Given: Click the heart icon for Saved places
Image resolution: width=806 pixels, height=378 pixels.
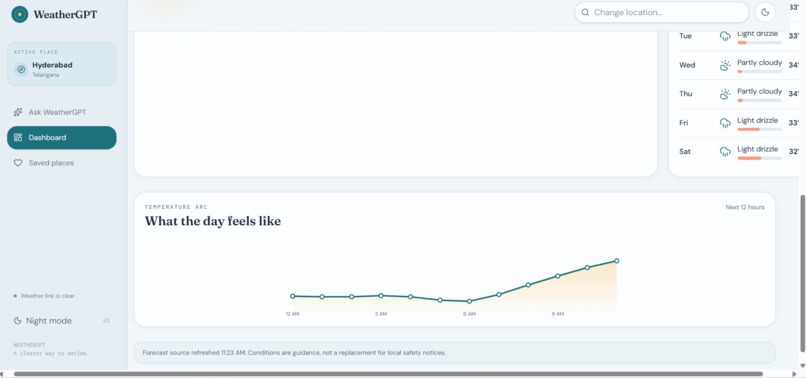Looking at the screenshot, I should click(18, 163).
